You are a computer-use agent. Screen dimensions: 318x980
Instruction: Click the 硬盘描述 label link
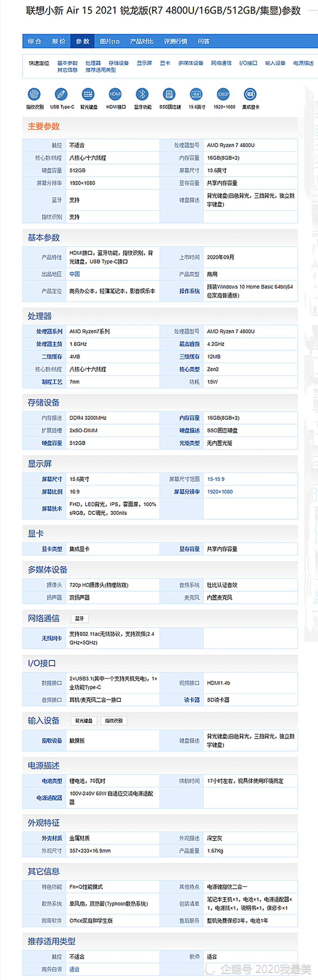[x=190, y=430]
